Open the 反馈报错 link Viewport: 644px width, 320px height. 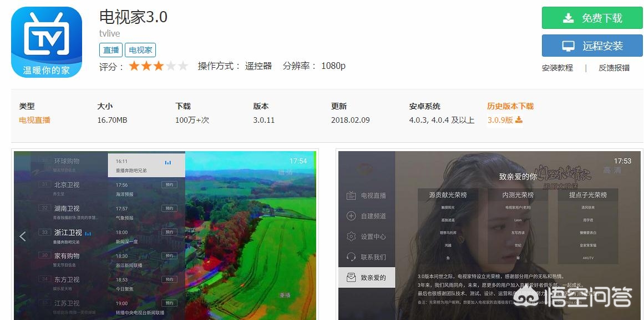tap(614, 68)
